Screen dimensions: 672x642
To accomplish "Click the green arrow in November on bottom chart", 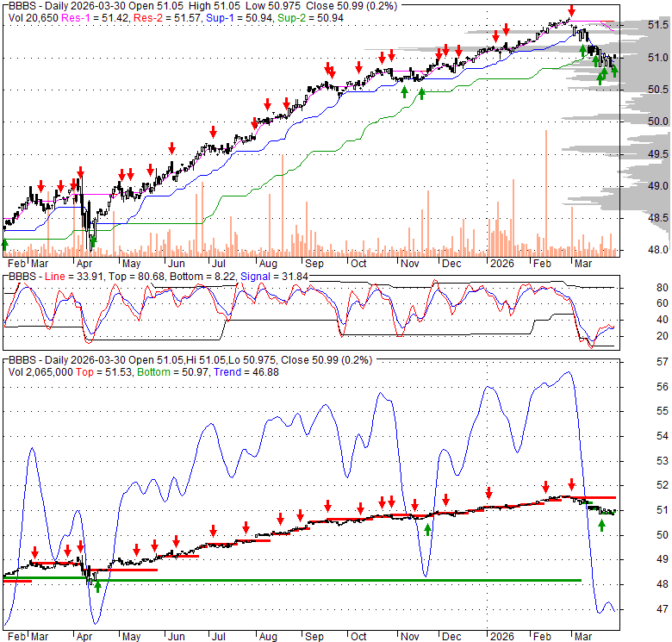I will 427,529.
